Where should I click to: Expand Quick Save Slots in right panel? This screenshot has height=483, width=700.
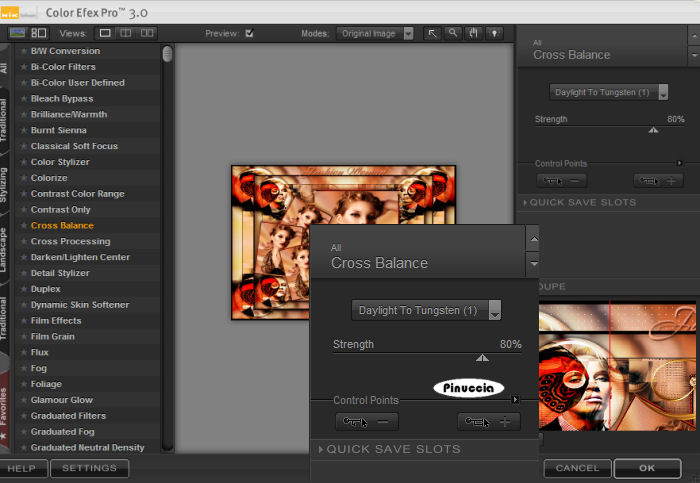pos(582,203)
